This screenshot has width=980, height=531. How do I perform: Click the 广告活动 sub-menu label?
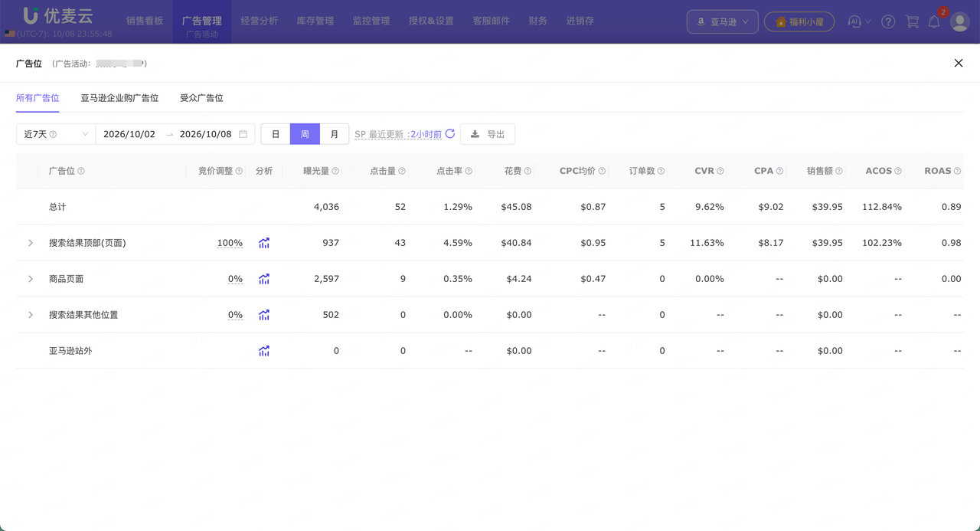click(202, 34)
